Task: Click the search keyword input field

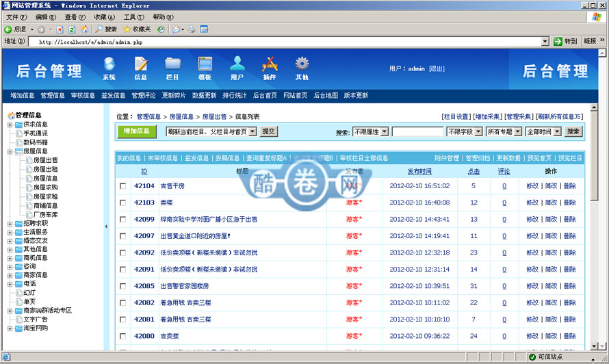Action: click(418, 131)
